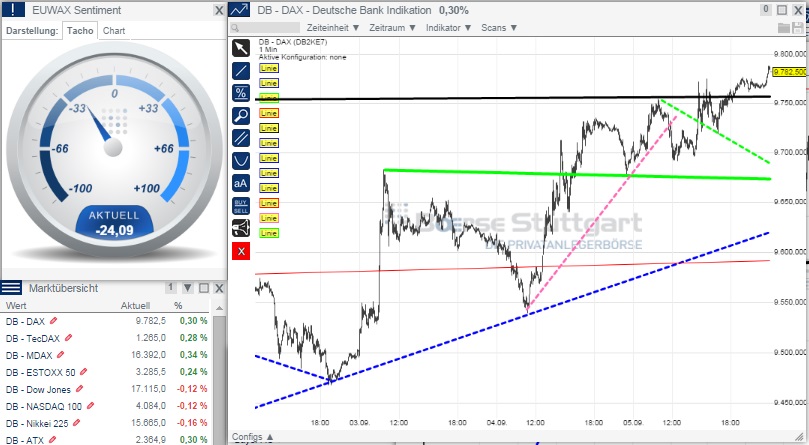Click the topmost Linie label

269,68
